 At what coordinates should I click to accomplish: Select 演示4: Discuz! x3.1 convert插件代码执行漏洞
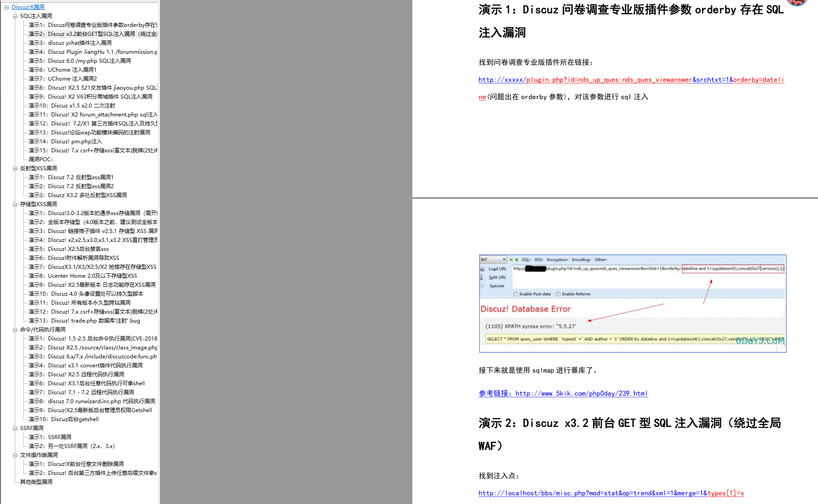coord(86,366)
